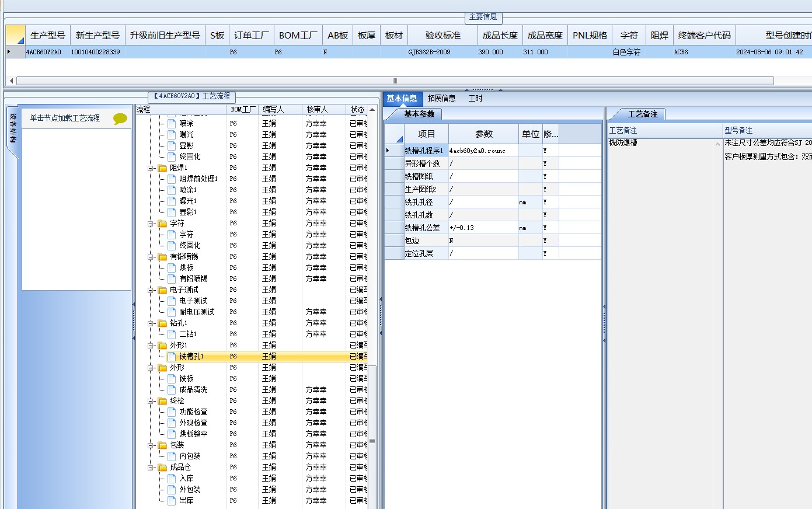This screenshot has height=509, width=812.
Task: Click the document icon beside 出库
Action: tap(172, 500)
